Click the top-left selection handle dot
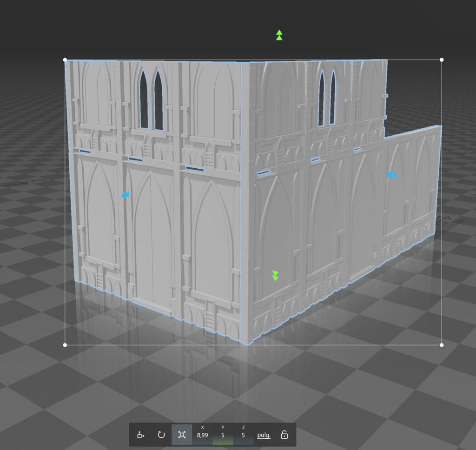Image resolution: width=476 pixels, height=450 pixels. coord(65,59)
